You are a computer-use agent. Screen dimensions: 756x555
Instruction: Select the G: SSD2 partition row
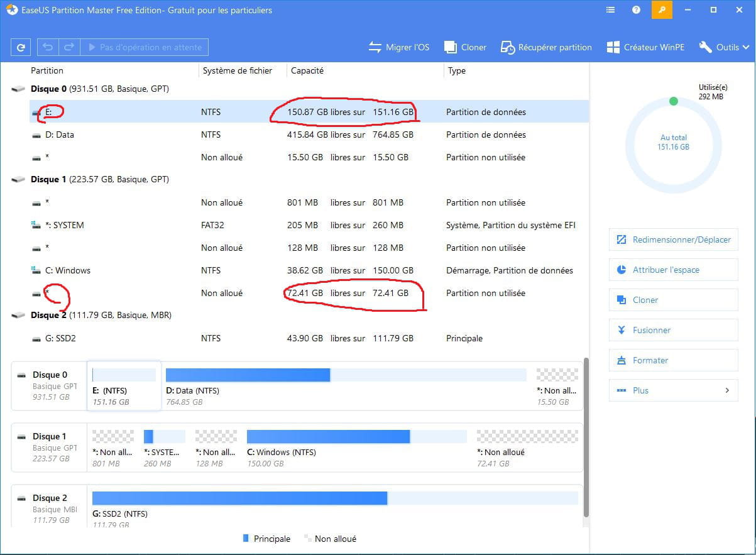pos(309,338)
